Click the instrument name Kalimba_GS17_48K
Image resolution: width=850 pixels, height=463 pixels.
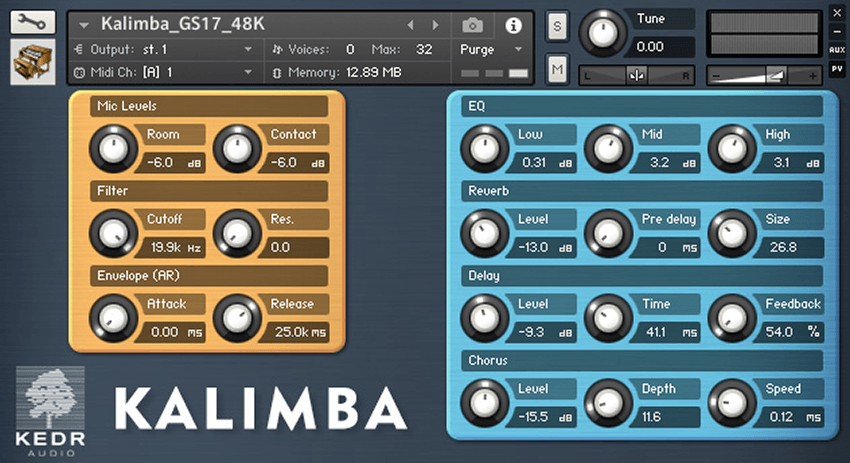183,24
